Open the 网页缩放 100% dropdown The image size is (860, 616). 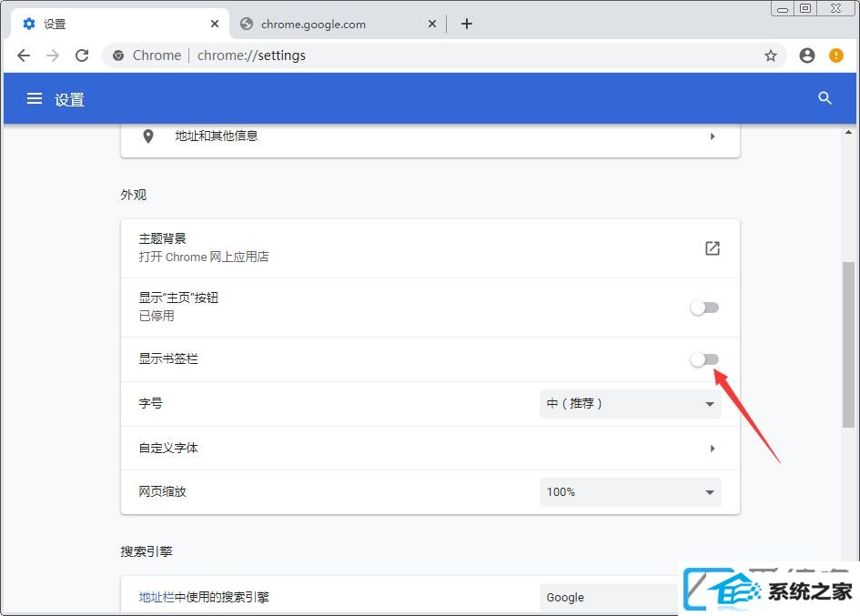(630, 492)
